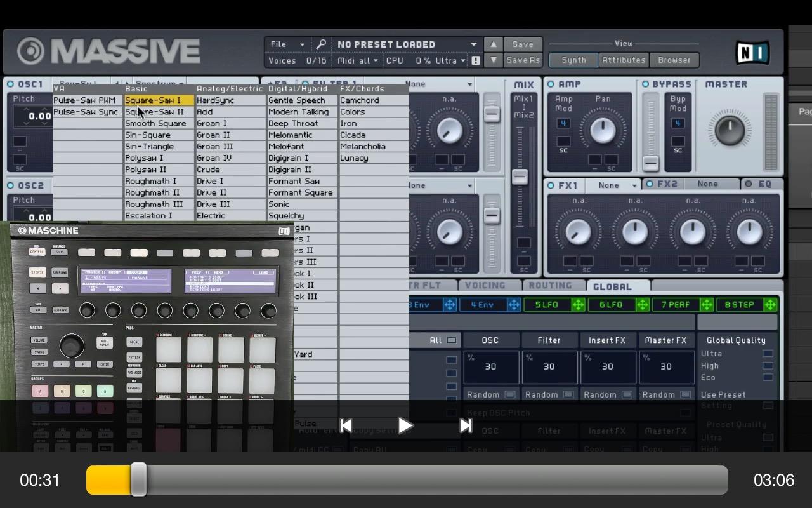Click the previous preset up arrow
Viewport: 812px width, 508px height.
pyautogui.click(x=493, y=44)
